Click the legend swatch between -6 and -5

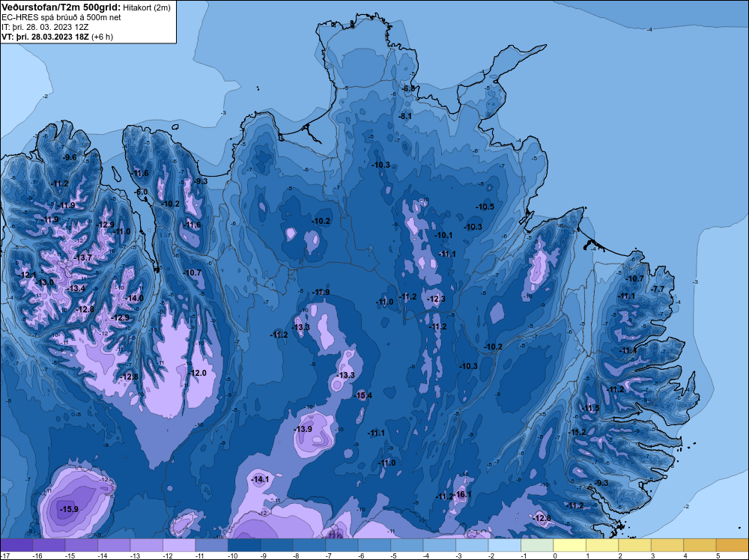(374, 545)
